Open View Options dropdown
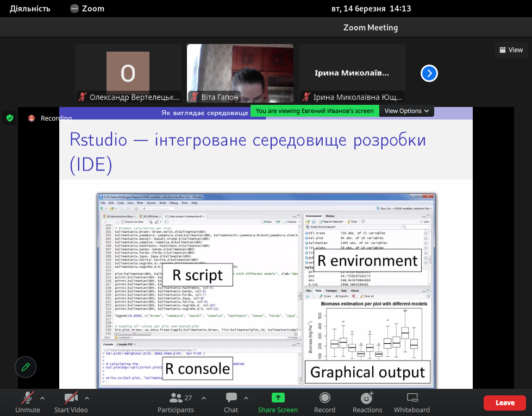The image size is (532, 416). click(406, 111)
